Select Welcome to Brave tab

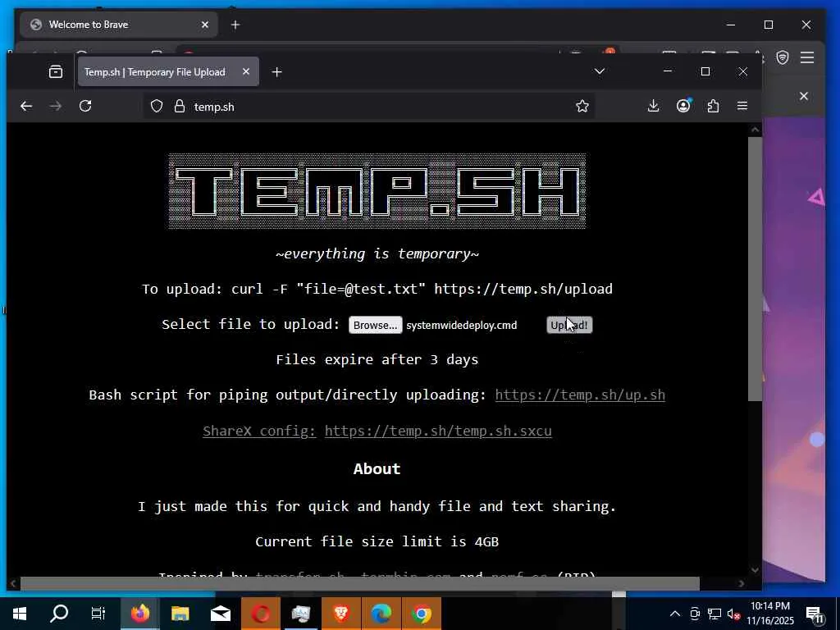(118, 25)
